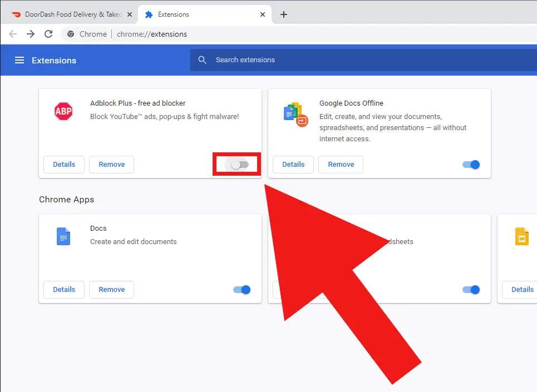Image resolution: width=537 pixels, height=392 pixels.
Task: Close the DoorDash tab
Action: coord(130,14)
